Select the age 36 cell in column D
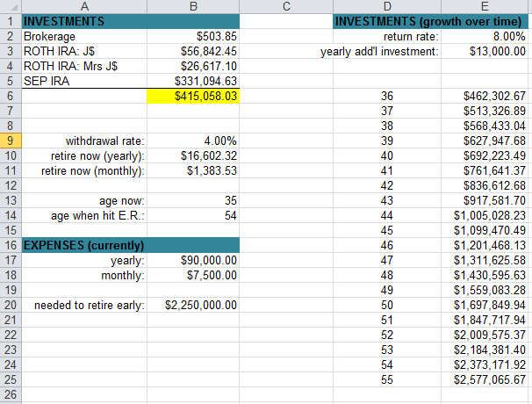Viewport: 532px width, 404px height. pyautogui.click(x=387, y=96)
